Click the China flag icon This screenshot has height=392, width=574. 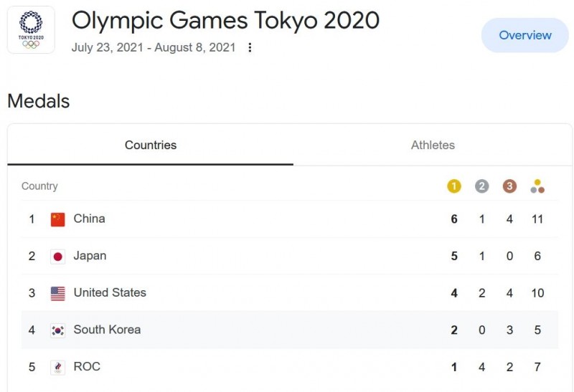[58, 219]
